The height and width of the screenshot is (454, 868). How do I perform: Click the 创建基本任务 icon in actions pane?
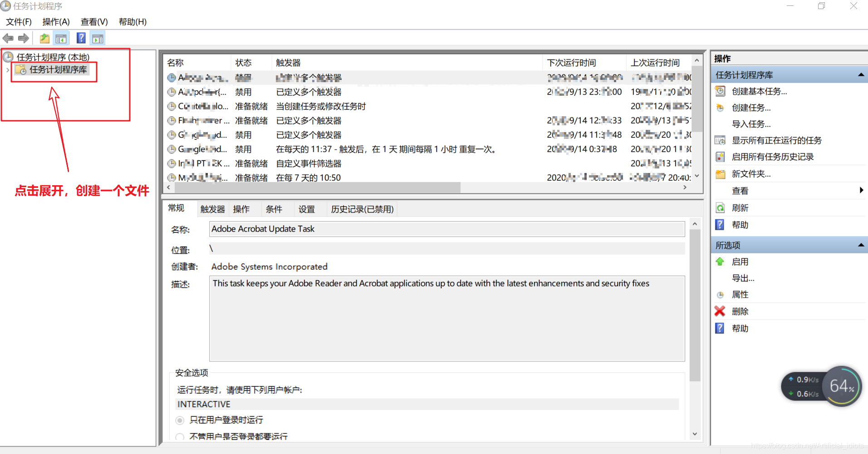[720, 91]
